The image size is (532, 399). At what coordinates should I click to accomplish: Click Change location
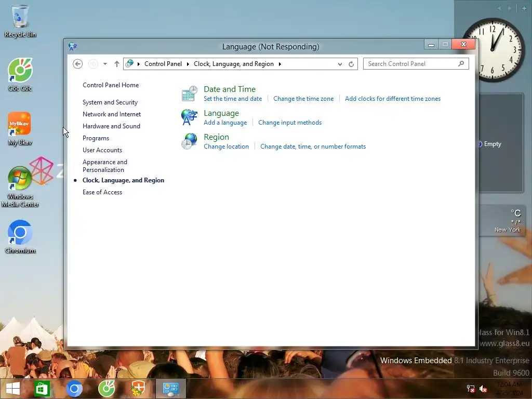point(227,147)
